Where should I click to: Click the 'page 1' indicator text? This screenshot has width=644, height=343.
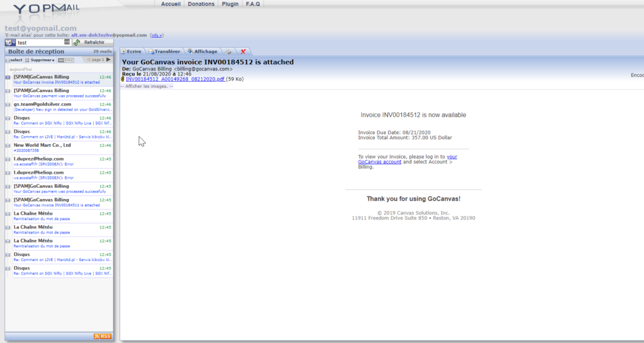pyautogui.click(x=97, y=60)
